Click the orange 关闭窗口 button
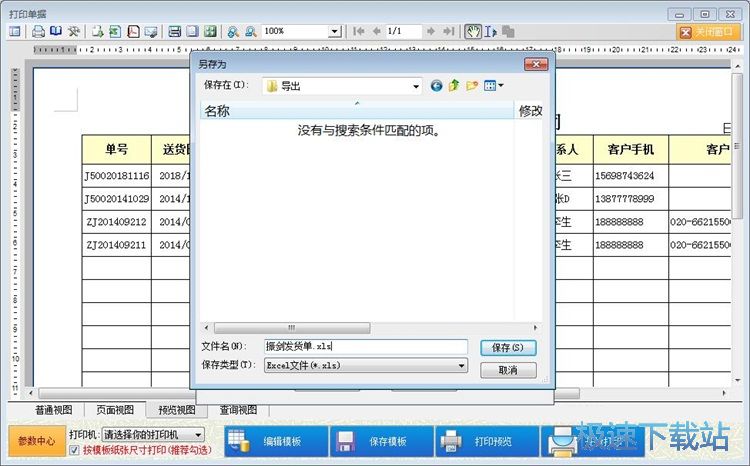 point(708,32)
